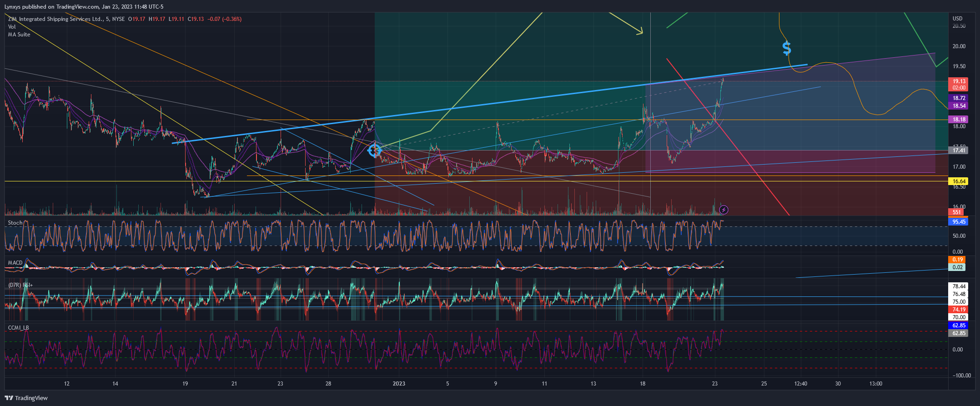Screen dimensions: 980x406
Task: Click the 20.00 level on price axis
Action: [959, 46]
